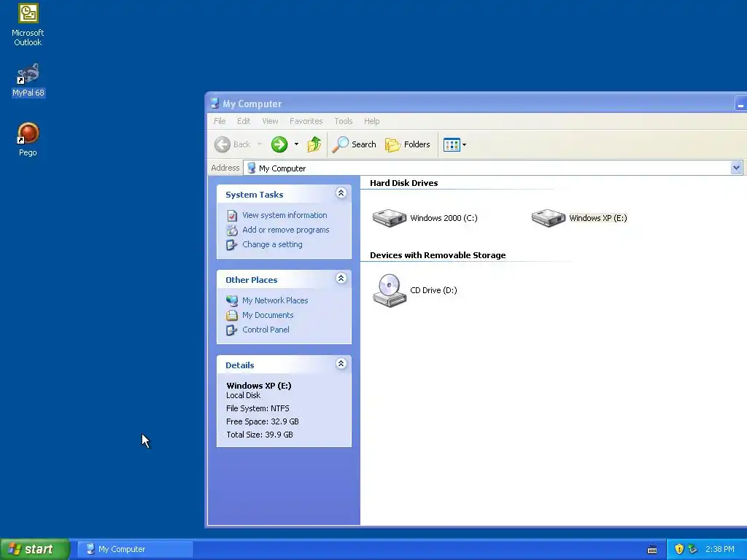Image resolution: width=747 pixels, height=560 pixels.
Task: Select the Windows 2000 (C:) drive icon
Action: pos(390,217)
